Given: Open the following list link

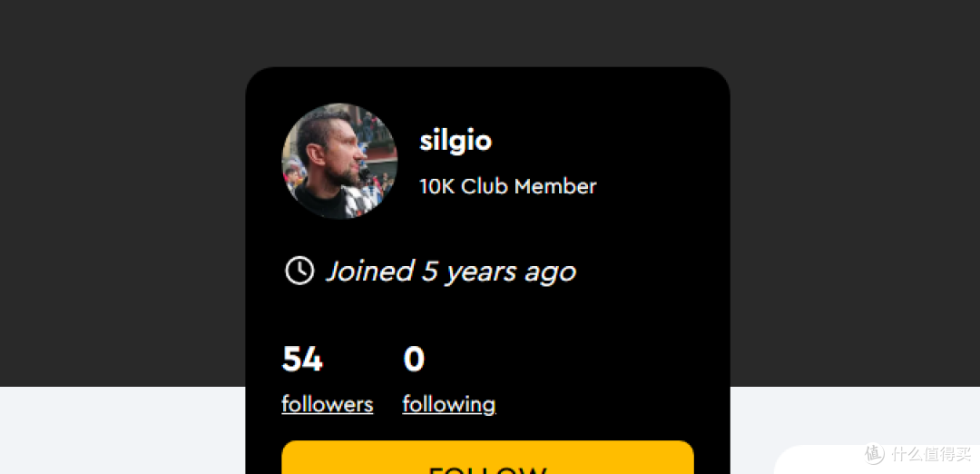Looking at the screenshot, I should 448,404.
